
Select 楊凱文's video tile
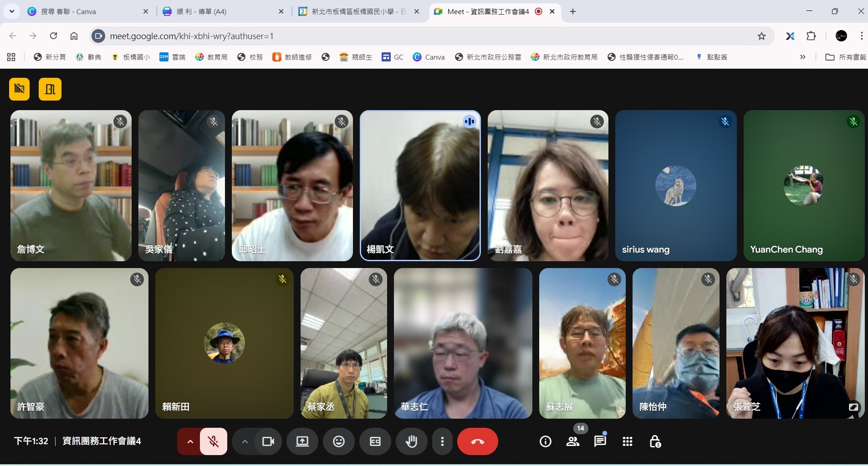(420, 186)
